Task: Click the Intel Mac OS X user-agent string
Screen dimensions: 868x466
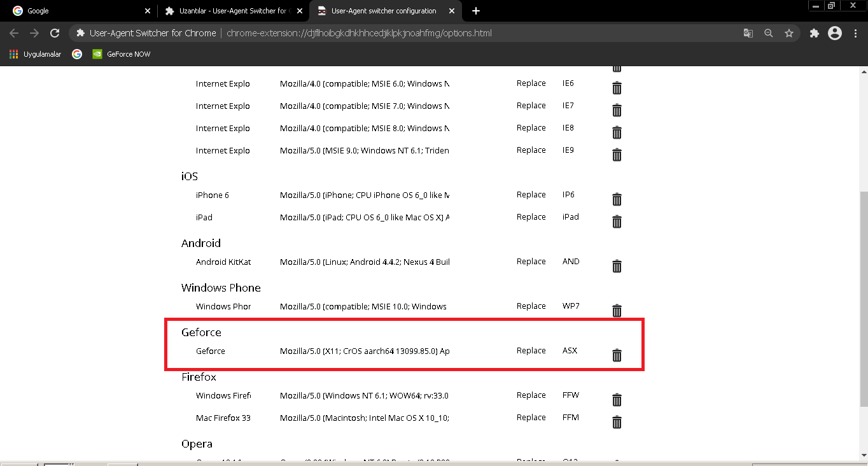Action: pos(365,418)
